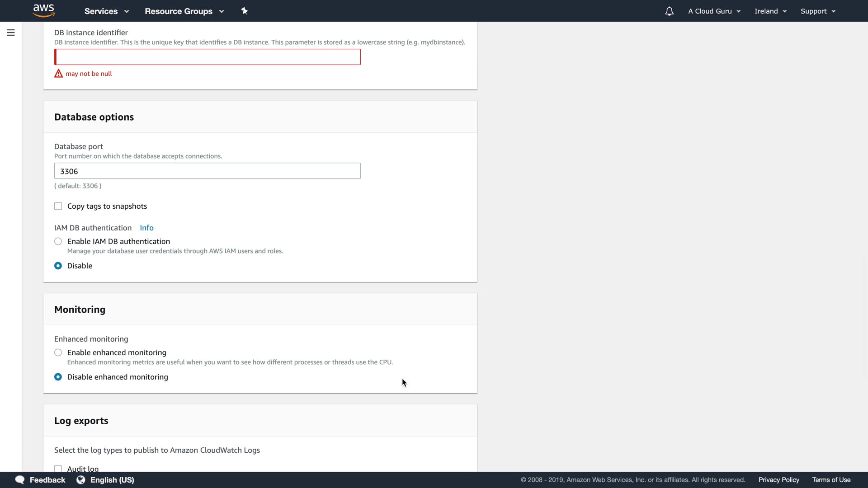Click the AWS logo home icon
This screenshot has width=868, height=488.
44,10
